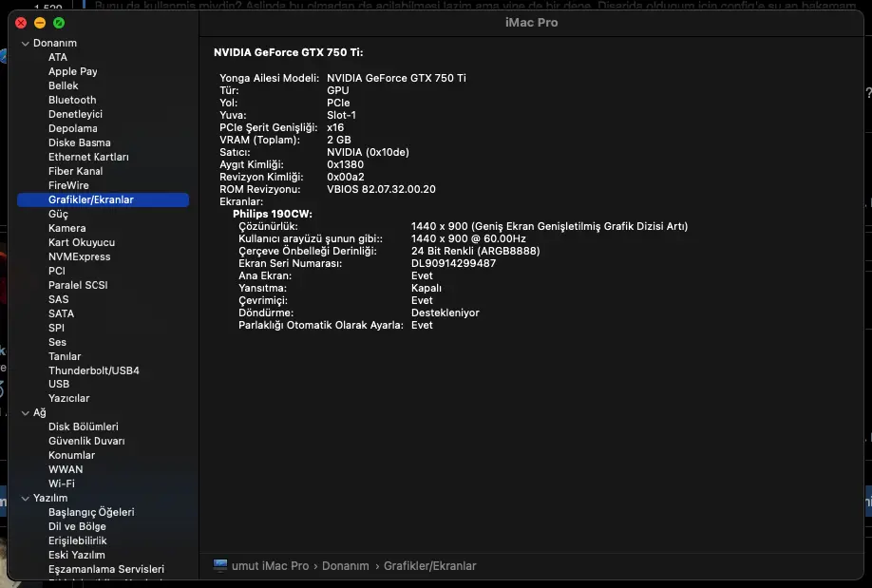Select WWAN in the sidebar

pos(66,469)
